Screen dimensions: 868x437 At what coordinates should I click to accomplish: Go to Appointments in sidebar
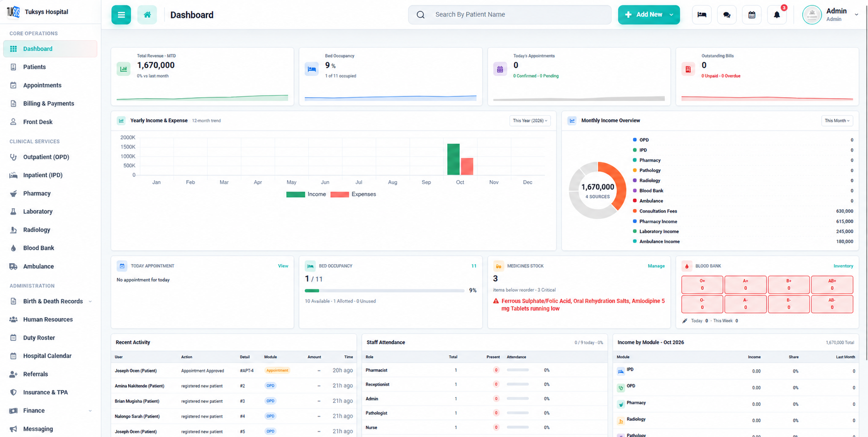click(51, 85)
